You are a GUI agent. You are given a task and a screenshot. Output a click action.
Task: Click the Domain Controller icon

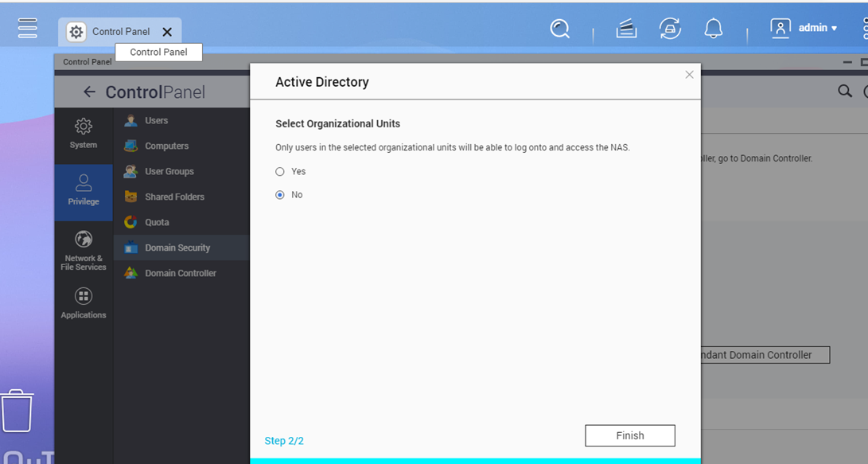point(130,273)
